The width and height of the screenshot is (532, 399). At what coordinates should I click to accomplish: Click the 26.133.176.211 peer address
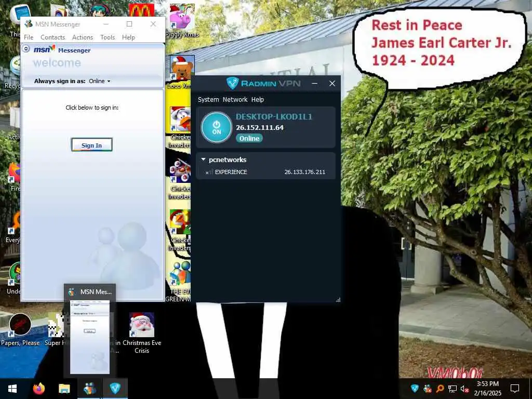click(304, 172)
